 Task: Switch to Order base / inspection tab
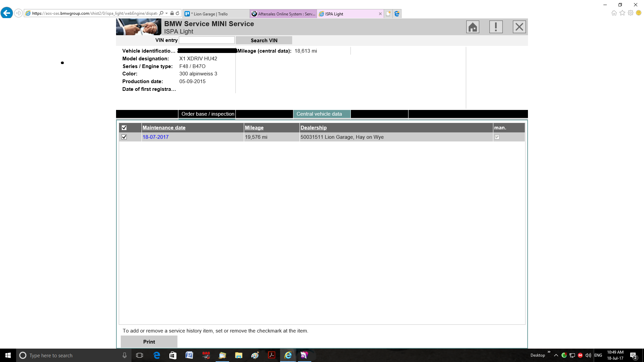tap(208, 114)
